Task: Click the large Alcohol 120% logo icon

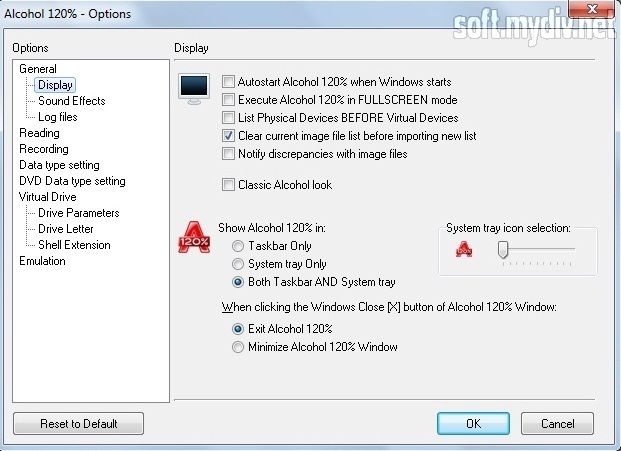Action: 194,237
